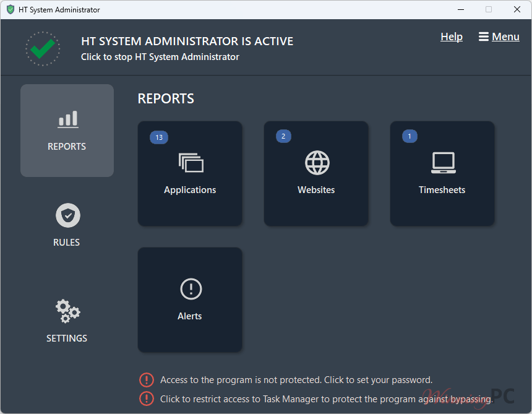Open the Reports bar chart sidebar tab
Screen dimensions: 532x414
point(67,131)
